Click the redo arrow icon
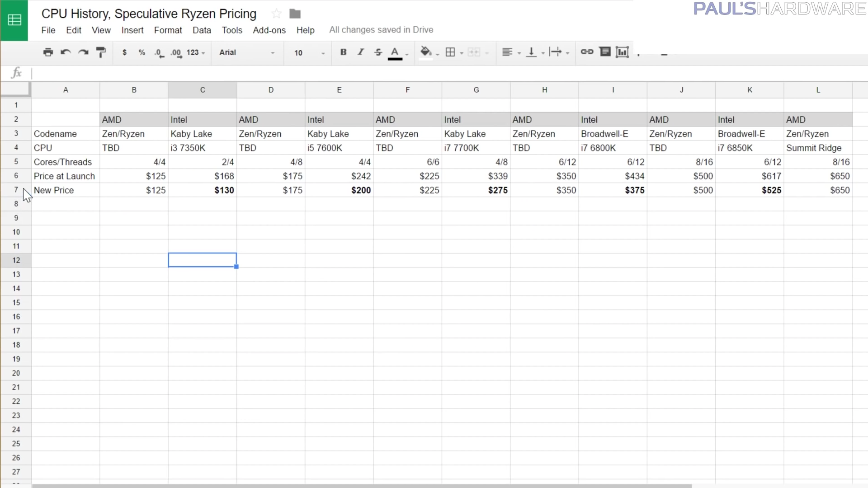 pos(83,52)
